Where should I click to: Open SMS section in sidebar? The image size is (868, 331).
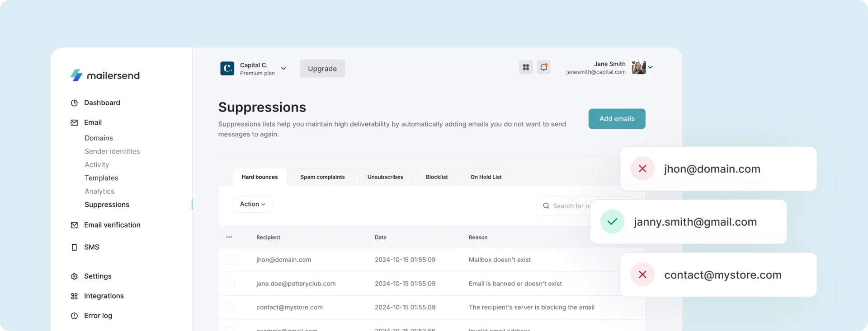pyautogui.click(x=92, y=247)
